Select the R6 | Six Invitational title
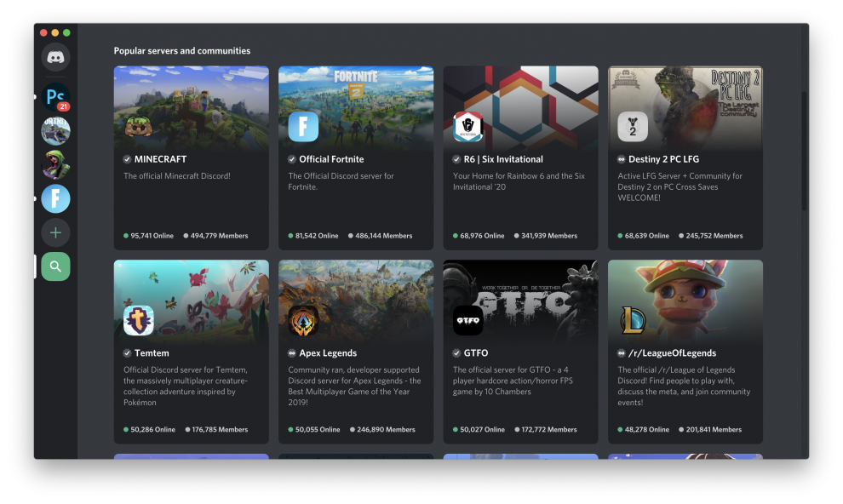Image resolution: width=843 pixels, height=504 pixels. (x=503, y=159)
